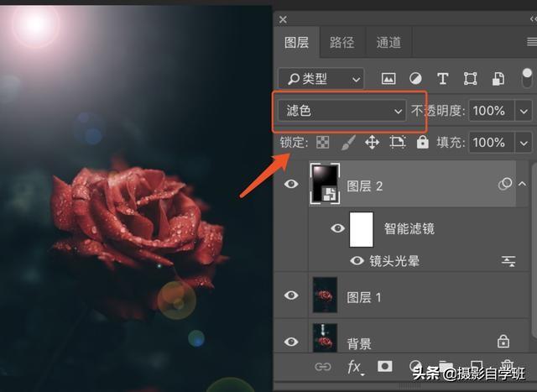Toggle the layer filtering switch on or off
The width and height of the screenshot is (537, 392).
click(528, 78)
